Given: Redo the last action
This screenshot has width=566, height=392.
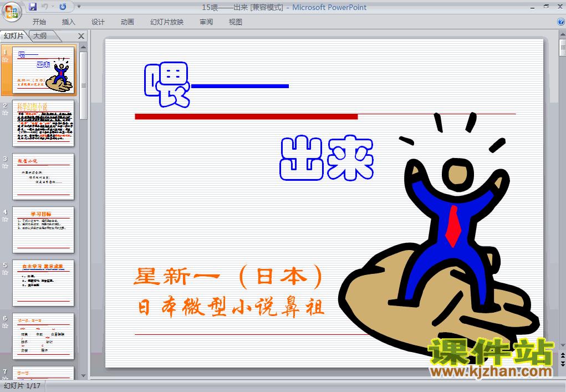Looking at the screenshot, I should click(x=63, y=7).
